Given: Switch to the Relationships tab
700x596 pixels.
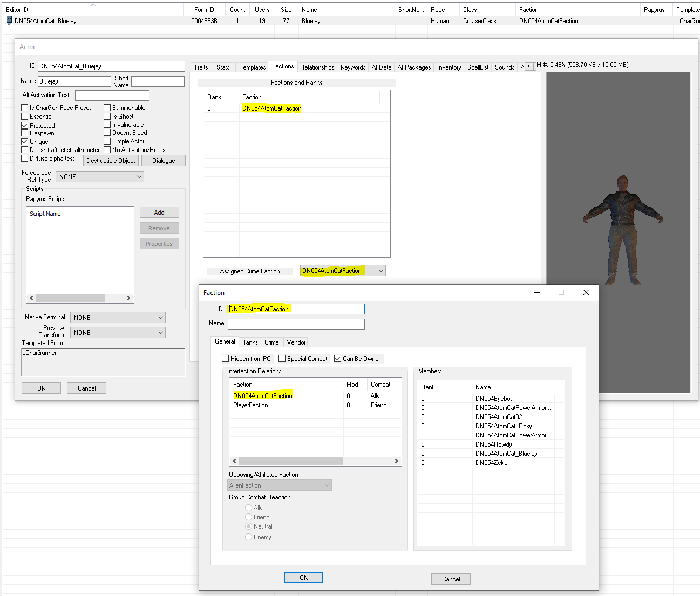Looking at the screenshot, I should (x=317, y=67).
